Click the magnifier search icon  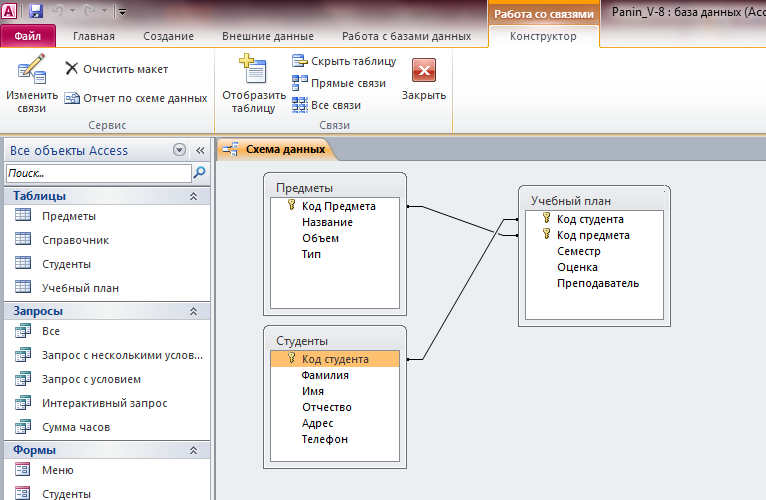[199, 173]
